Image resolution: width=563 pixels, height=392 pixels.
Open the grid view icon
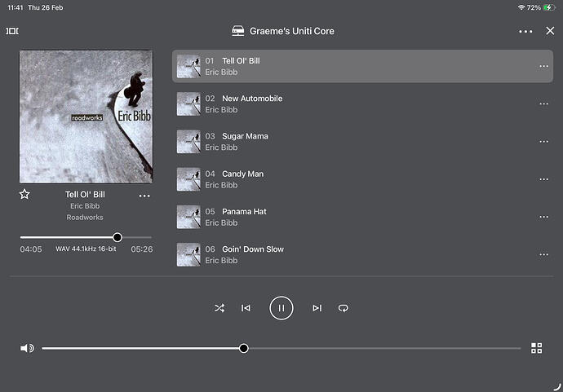point(536,348)
